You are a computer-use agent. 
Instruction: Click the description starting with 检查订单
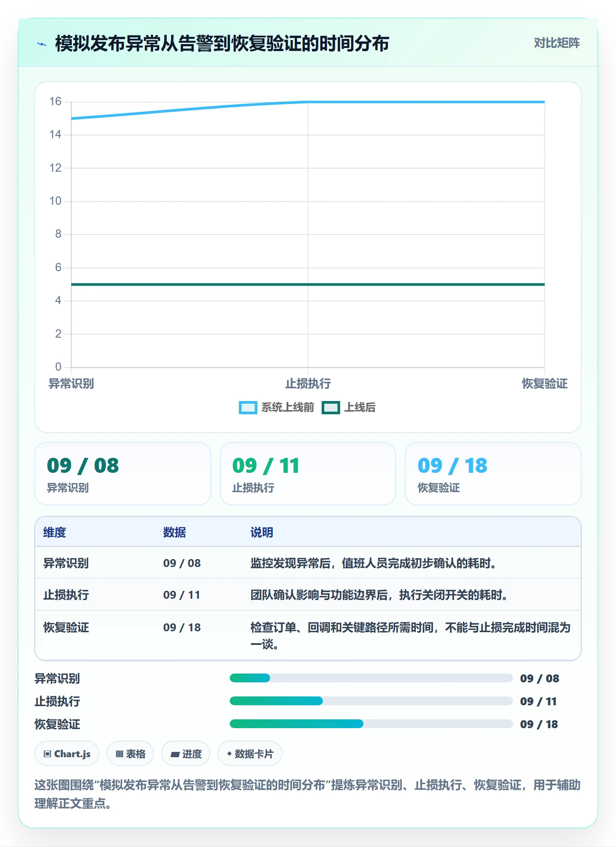(411, 636)
